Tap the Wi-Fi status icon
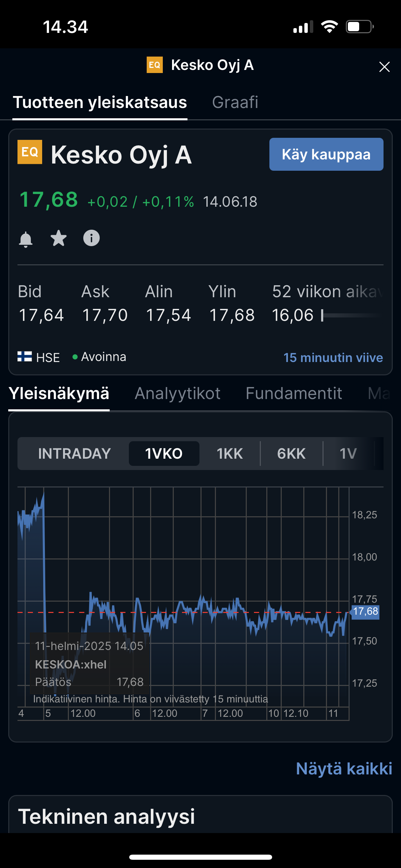Image resolution: width=401 pixels, height=868 pixels. 329,27
